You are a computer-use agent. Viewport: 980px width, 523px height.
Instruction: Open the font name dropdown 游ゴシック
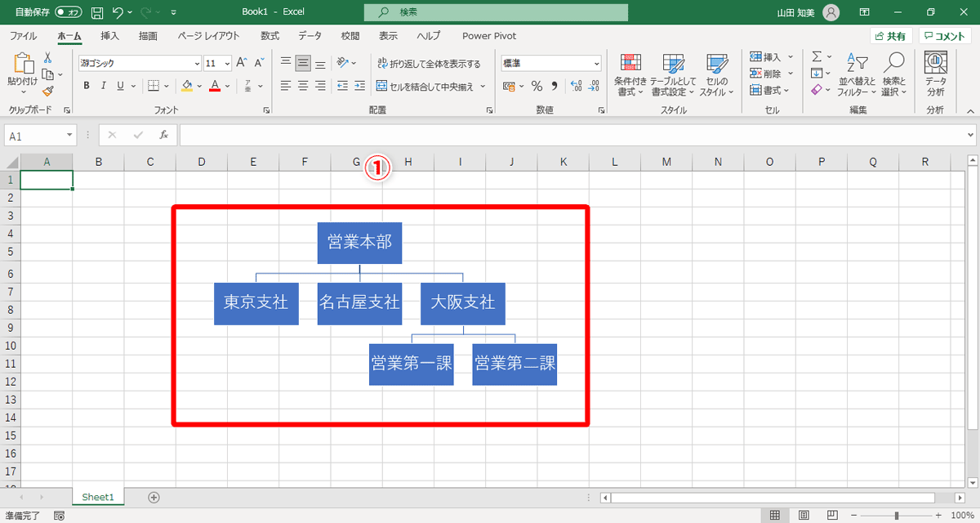click(197, 63)
